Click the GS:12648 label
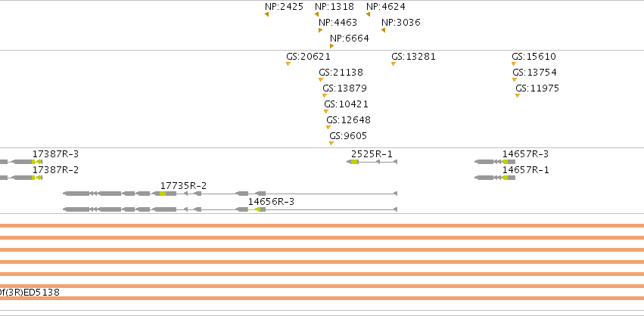 point(348,120)
